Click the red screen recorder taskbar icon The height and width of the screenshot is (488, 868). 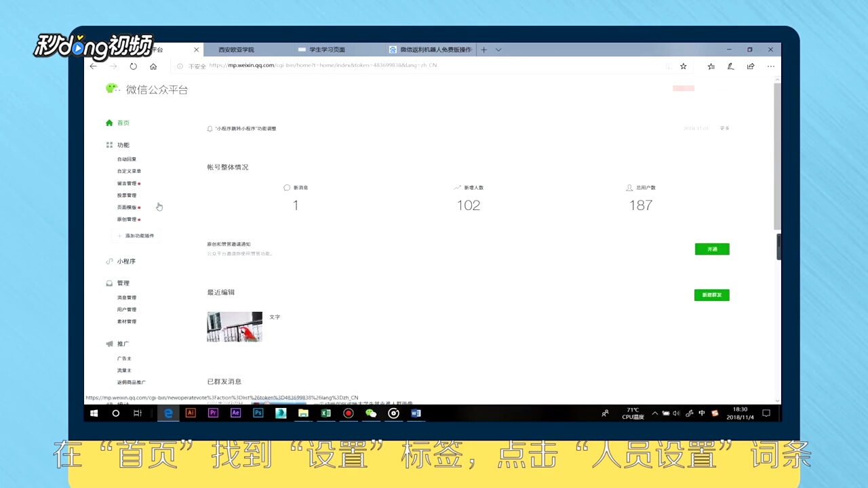click(349, 413)
